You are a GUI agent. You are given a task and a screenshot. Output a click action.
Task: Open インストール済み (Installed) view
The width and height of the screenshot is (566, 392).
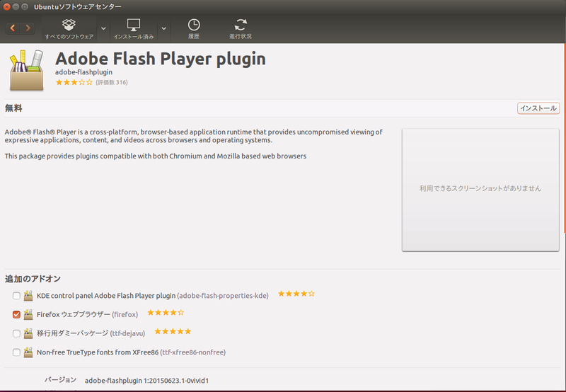point(134,29)
